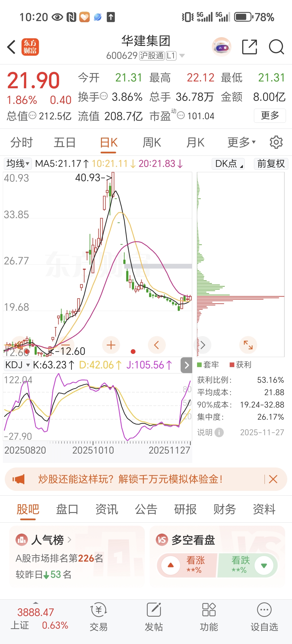Image resolution: width=292 pixels, height=644 pixels.
Task: Tap the VS 多空看盘 icon
Action: point(162,540)
